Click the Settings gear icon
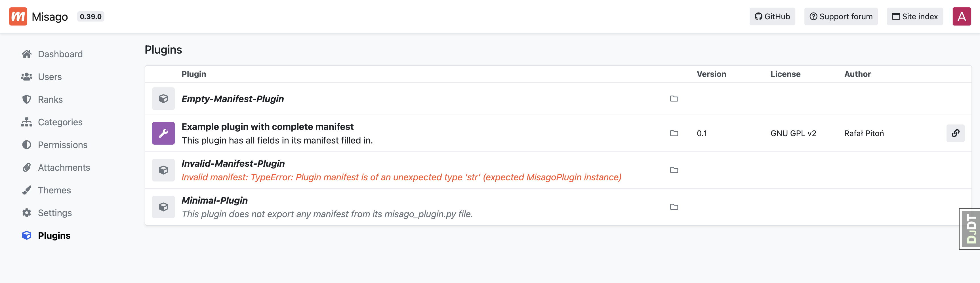The image size is (980, 283). coord(27,213)
